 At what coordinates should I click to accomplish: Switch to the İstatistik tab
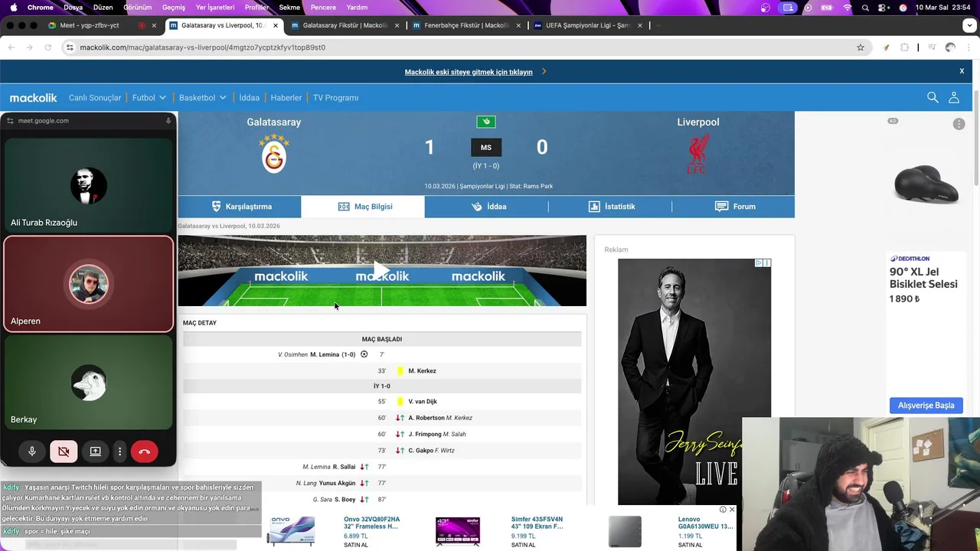click(x=610, y=207)
